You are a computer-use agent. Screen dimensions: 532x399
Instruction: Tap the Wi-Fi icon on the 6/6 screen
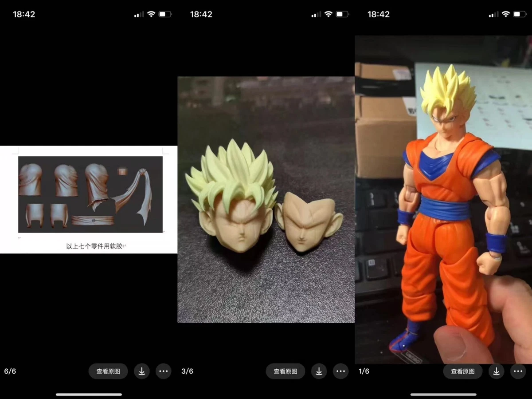click(151, 14)
